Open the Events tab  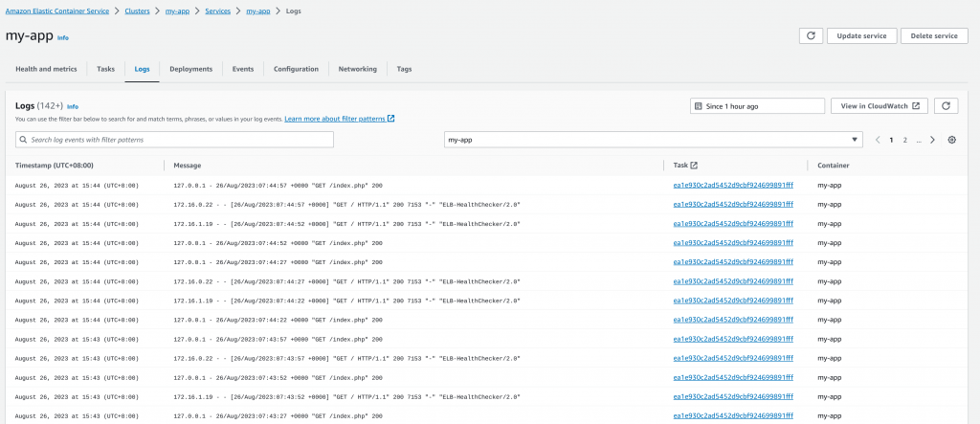point(243,70)
